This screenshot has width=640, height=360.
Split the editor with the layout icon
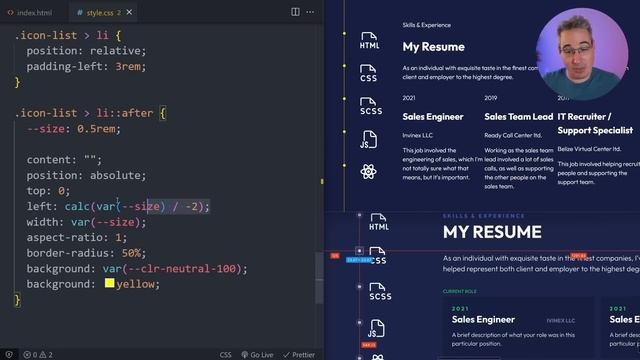(x=295, y=12)
